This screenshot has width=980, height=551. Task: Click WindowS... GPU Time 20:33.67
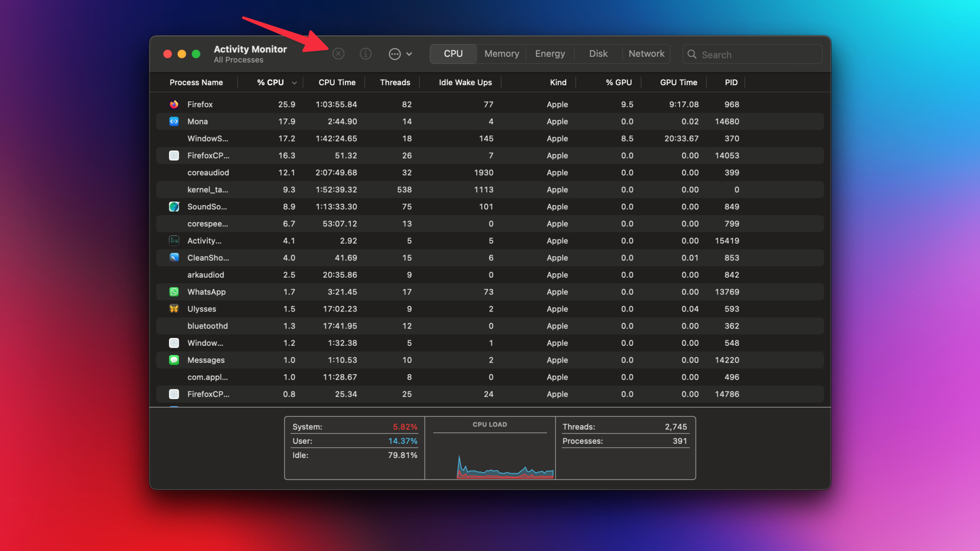pyautogui.click(x=681, y=139)
